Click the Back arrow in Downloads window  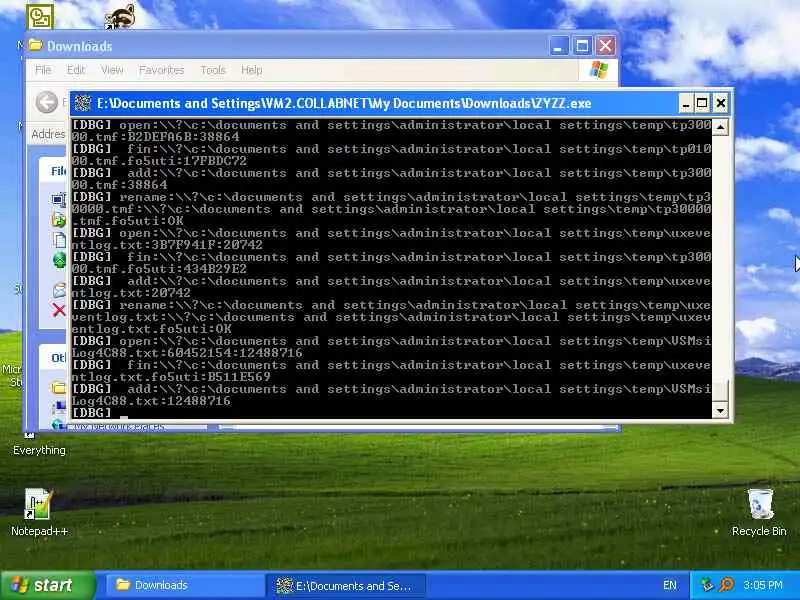[x=46, y=102]
